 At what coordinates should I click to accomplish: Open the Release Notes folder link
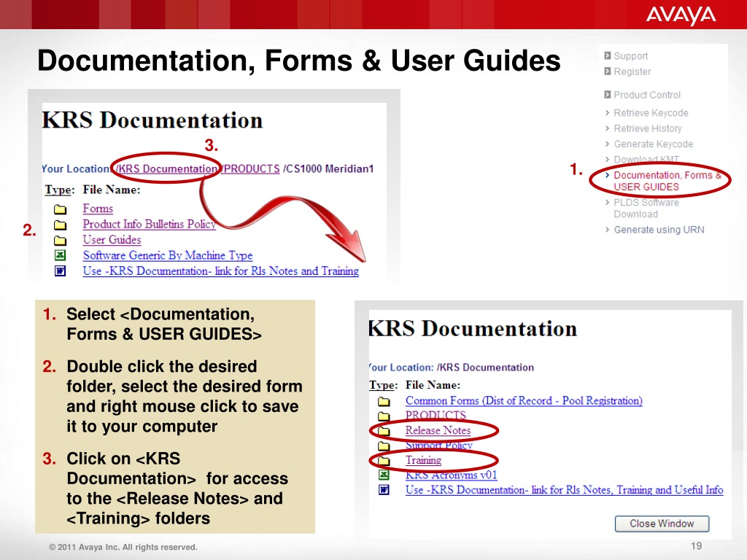438,430
